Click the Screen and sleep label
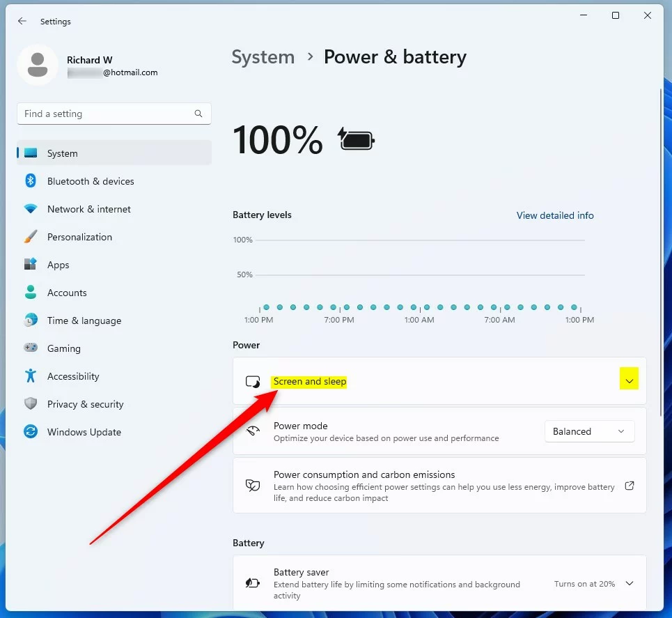Viewport: 672px width, 618px height. 309,381
